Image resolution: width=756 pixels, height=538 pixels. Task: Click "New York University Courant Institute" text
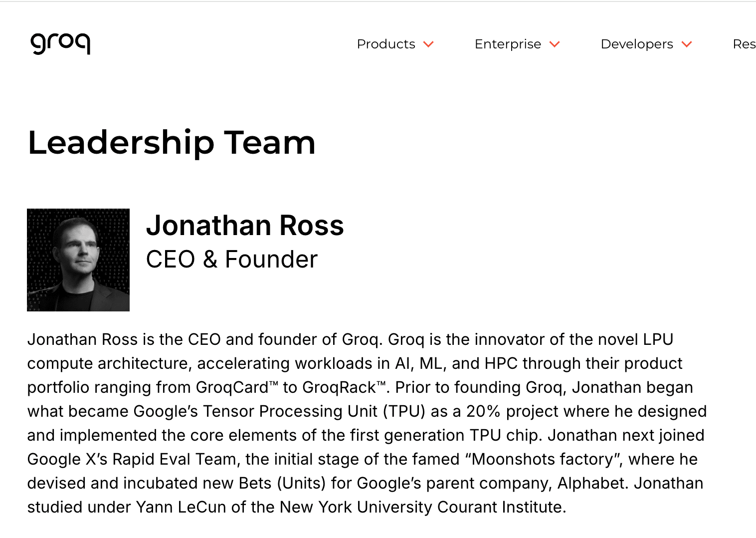tap(421, 507)
